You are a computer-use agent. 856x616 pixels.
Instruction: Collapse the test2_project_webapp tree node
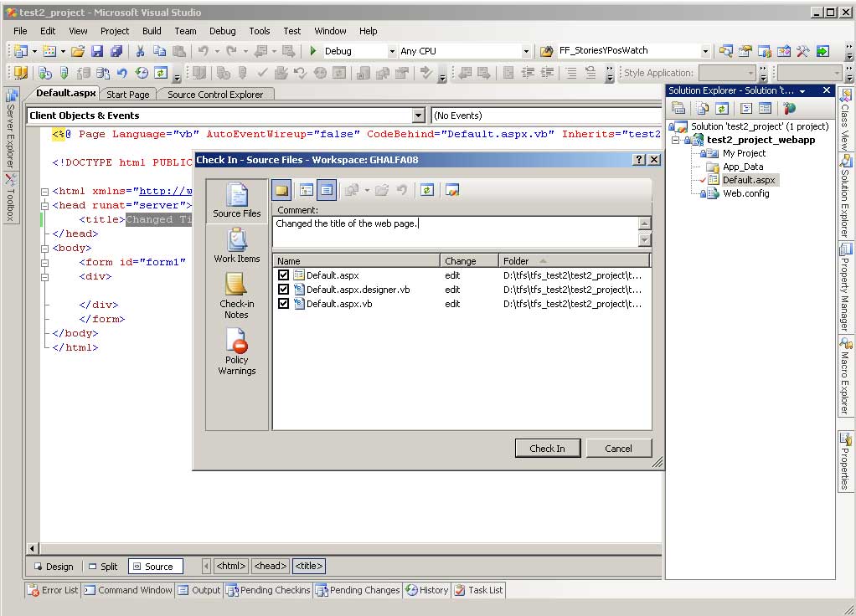[x=675, y=141]
